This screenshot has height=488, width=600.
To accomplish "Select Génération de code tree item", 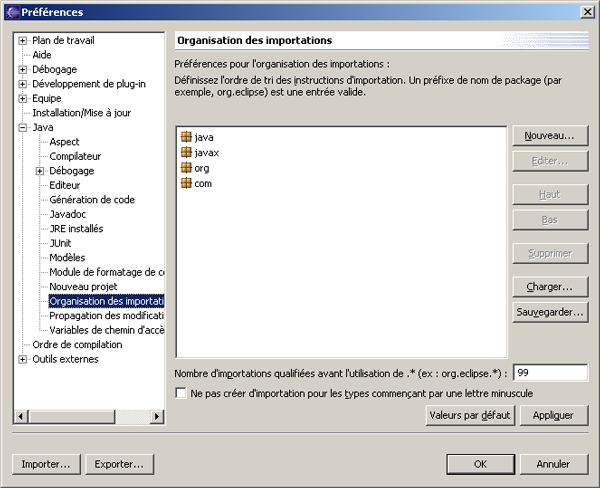I will coord(92,200).
